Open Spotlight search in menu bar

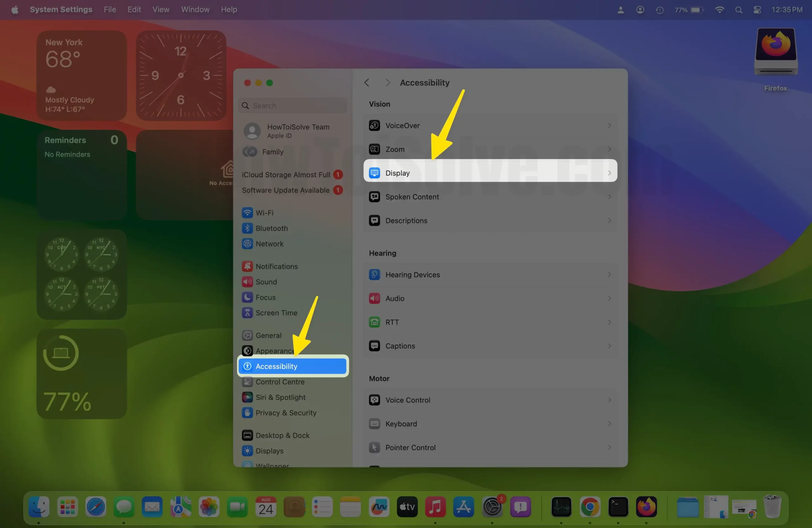(x=739, y=10)
